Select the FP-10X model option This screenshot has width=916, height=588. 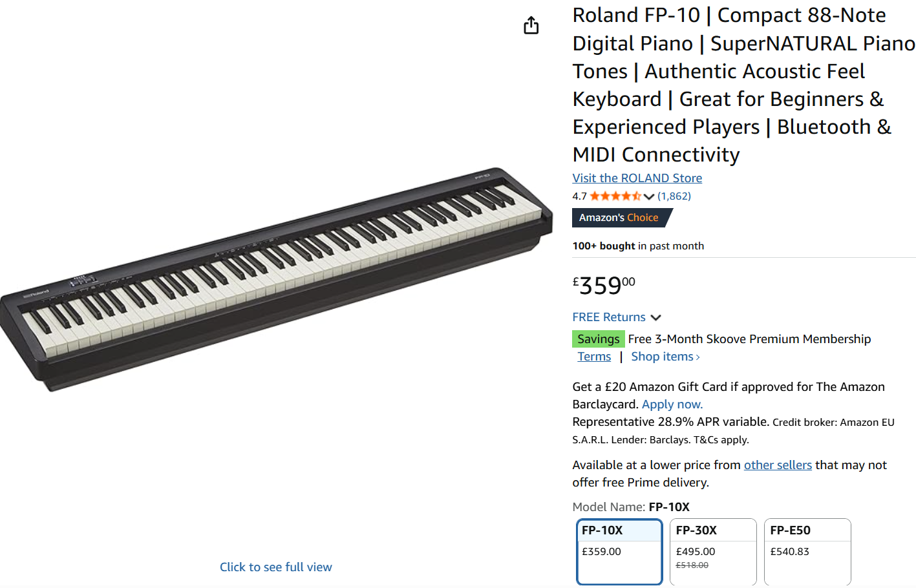(x=619, y=551)
